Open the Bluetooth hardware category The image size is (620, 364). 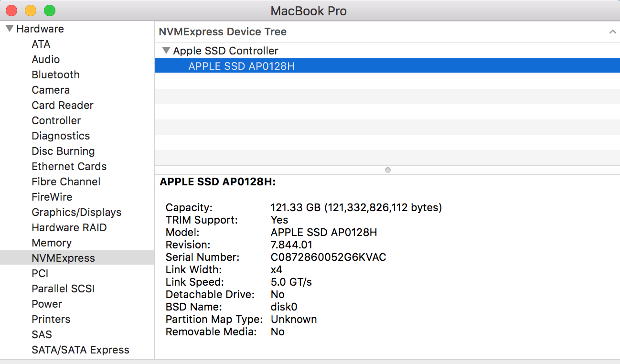tap(55, 75)
